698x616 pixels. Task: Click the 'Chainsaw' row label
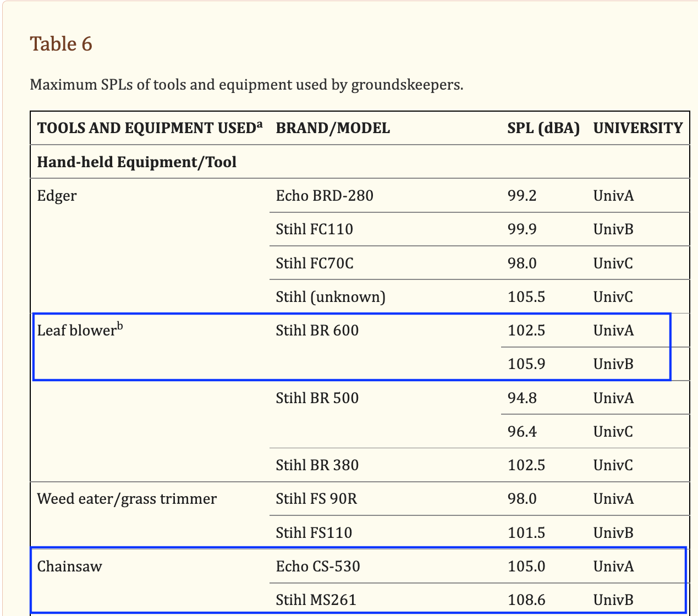(x=69, y=566)
